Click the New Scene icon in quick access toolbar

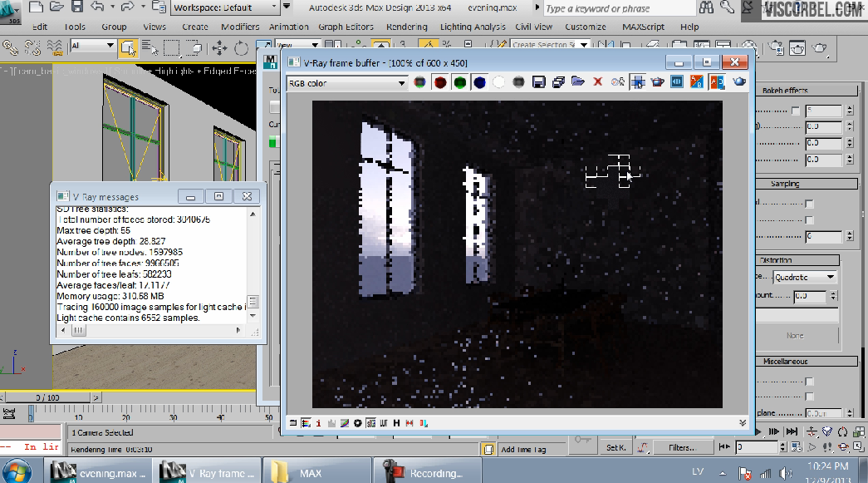[36, 7]
